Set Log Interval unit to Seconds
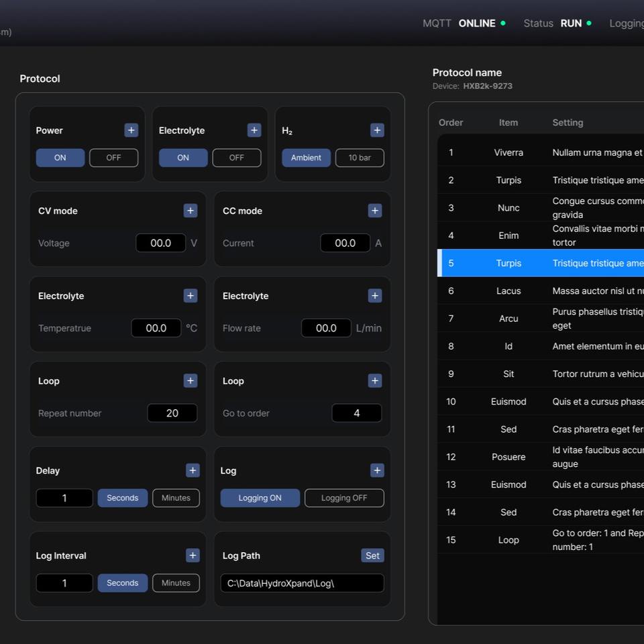Screen dimensions: 644x644 pos(122,583)
